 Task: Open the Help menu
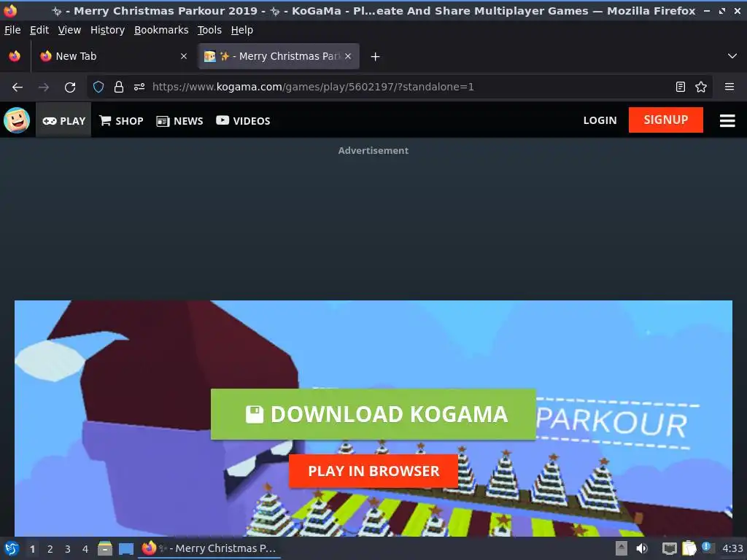[x=242, y=30]
